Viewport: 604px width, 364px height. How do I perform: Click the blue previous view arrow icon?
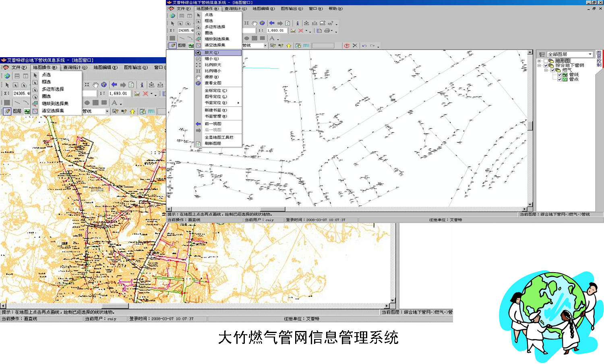coord(272,23)
